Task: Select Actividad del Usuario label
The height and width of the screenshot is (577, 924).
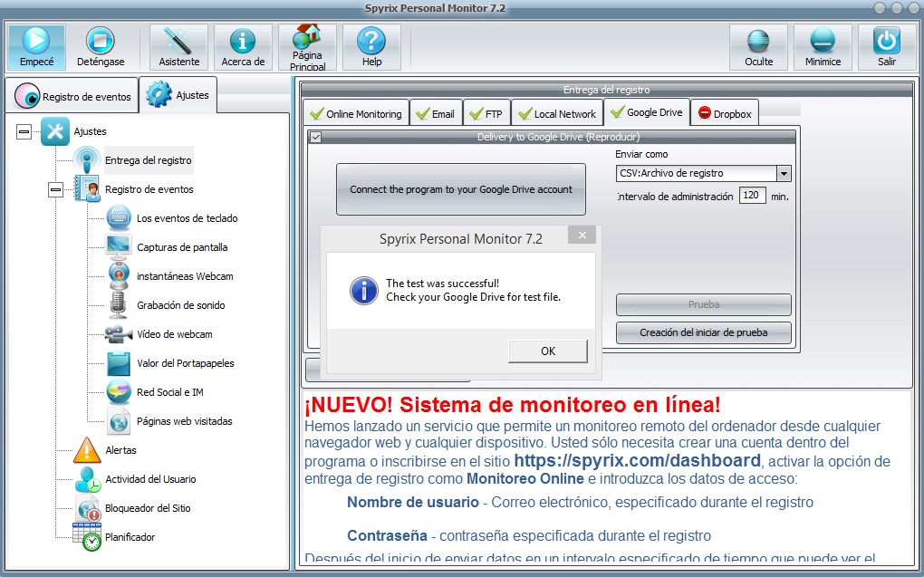Action: tap(151, 479)
